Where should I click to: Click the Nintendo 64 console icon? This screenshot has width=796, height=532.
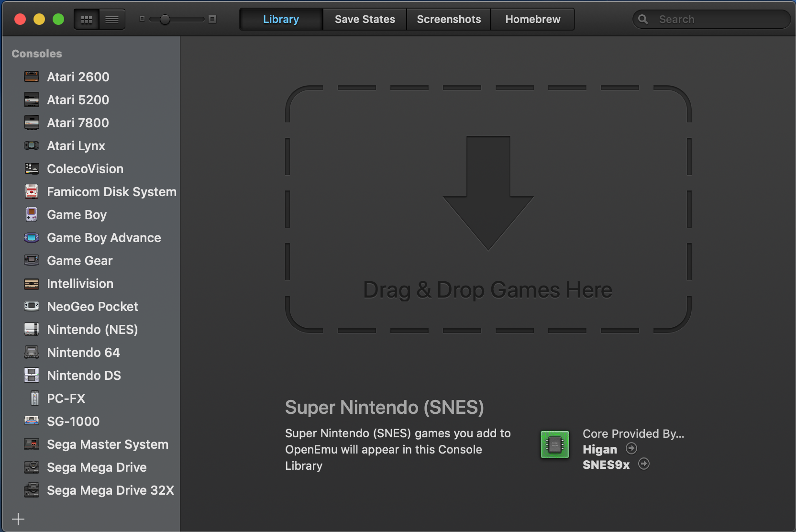tap(32, 352)
